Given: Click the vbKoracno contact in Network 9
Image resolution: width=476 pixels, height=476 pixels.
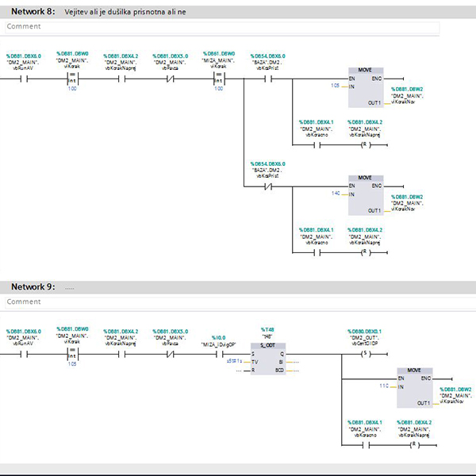Looking at the screenshot, I should tap(365, 446).
